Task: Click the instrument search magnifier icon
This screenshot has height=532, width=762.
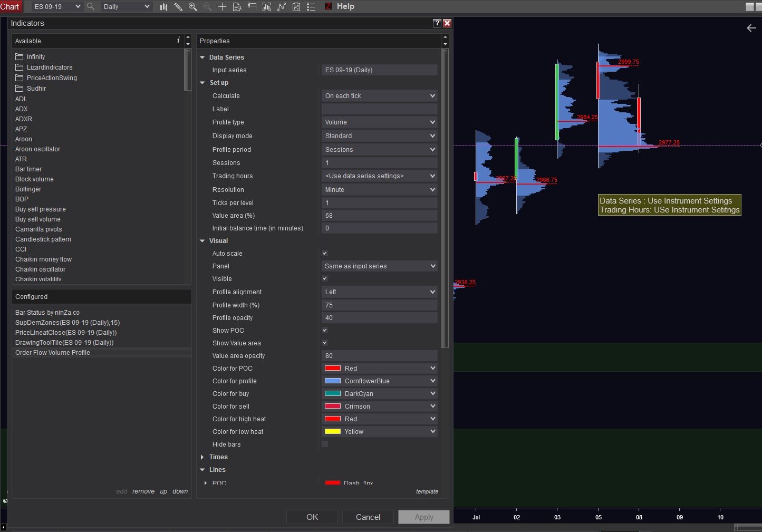Action: click(91, 6)
